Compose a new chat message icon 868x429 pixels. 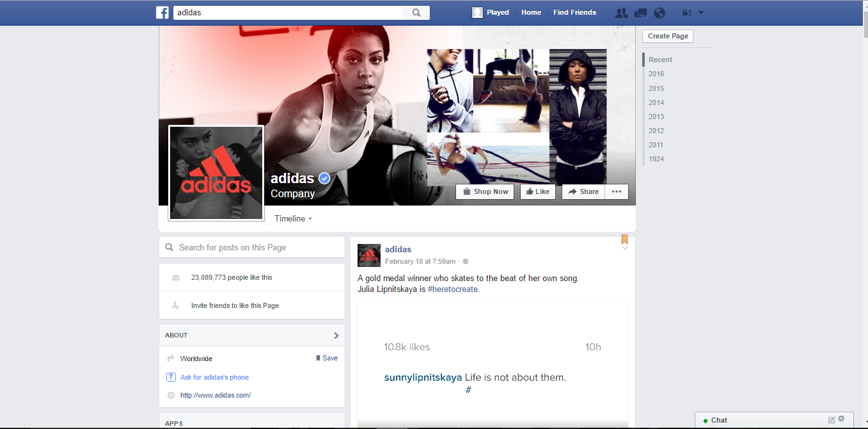[832, 420]
